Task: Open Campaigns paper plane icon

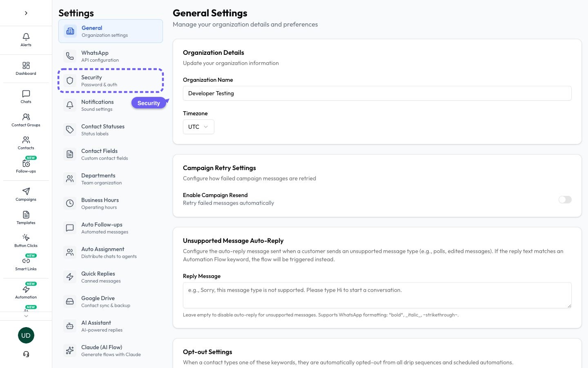Action: click(x=26, y=191)
